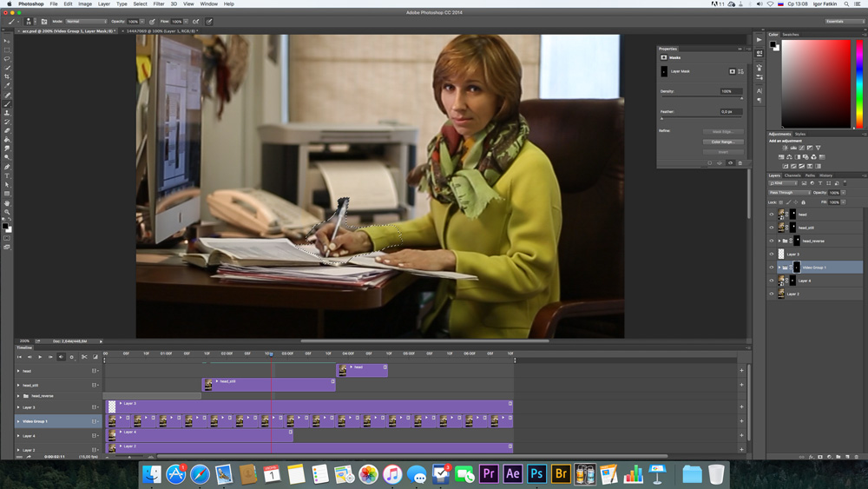Click the trash icon in the Properties panel
The image size is (868, 489).
tap(740, 162)
